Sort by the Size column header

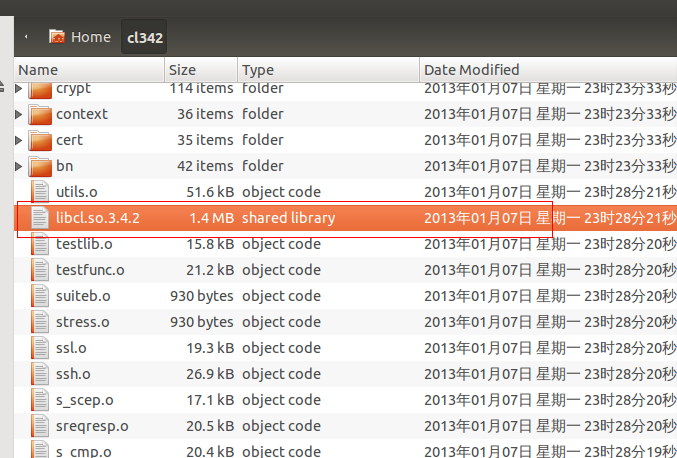click(200, 70)
